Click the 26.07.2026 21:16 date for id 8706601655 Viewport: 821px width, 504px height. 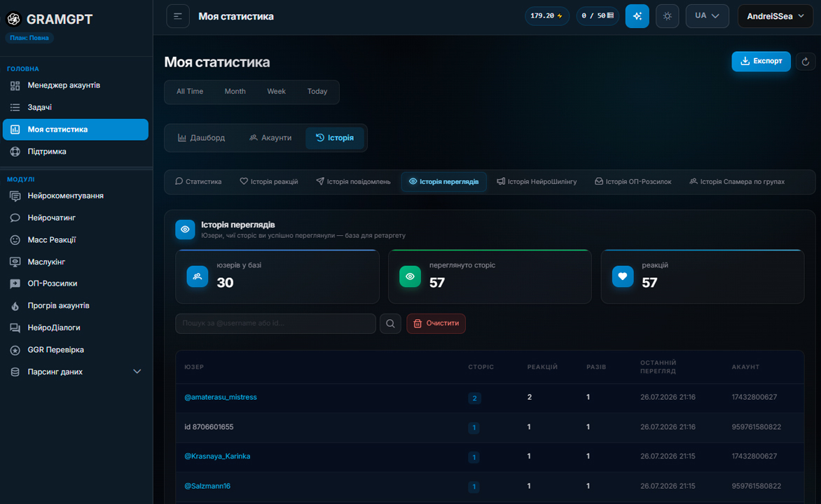pos(668,427)
